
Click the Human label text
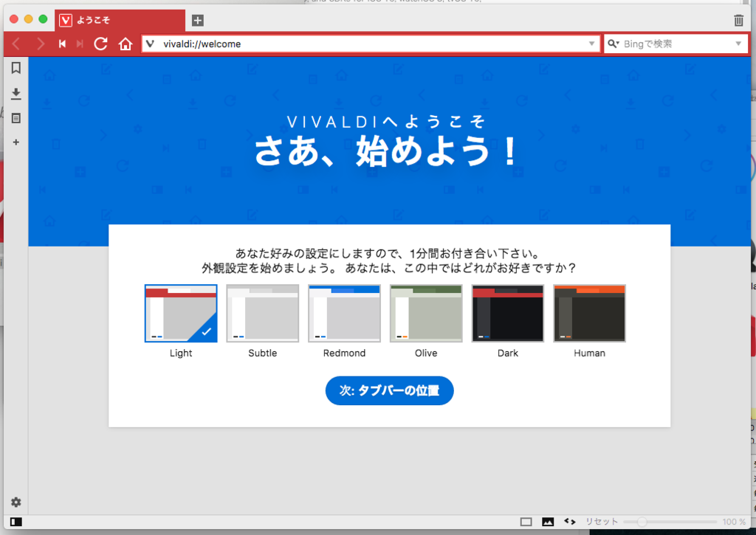tap(590, 353)
